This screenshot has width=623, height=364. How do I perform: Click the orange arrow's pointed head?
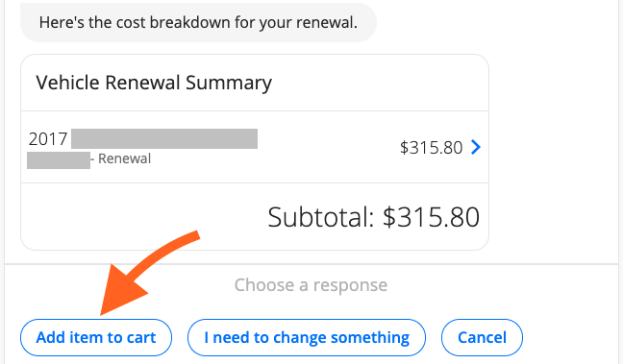point(119,292)
